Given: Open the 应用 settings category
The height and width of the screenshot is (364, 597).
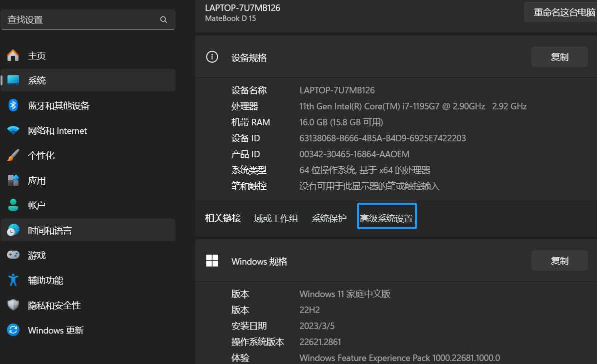Looking at the screenshot, I should click(x=88, y=180).
